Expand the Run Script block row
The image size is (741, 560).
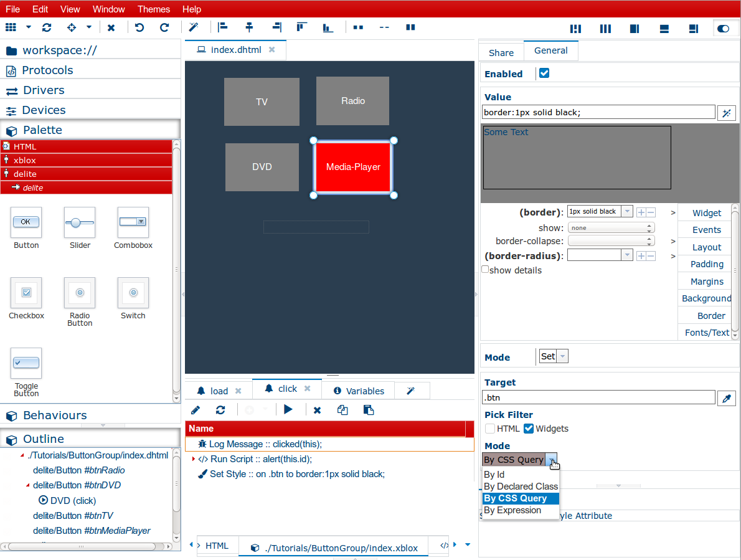pyautogui.click(x=193, y=459)
